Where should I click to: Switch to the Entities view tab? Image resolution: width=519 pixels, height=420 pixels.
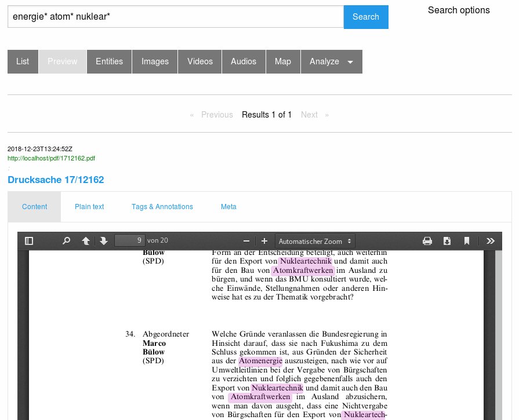point(109,61)
